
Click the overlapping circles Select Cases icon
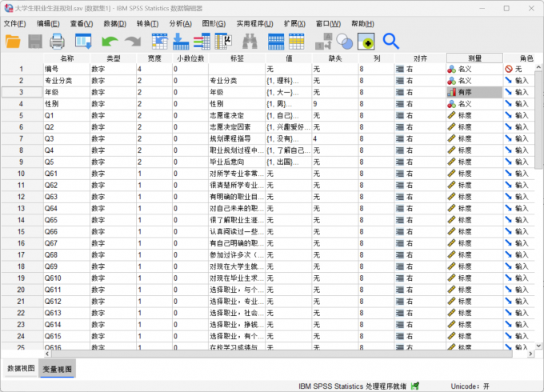pyautogui.click(x=345, y=42)
